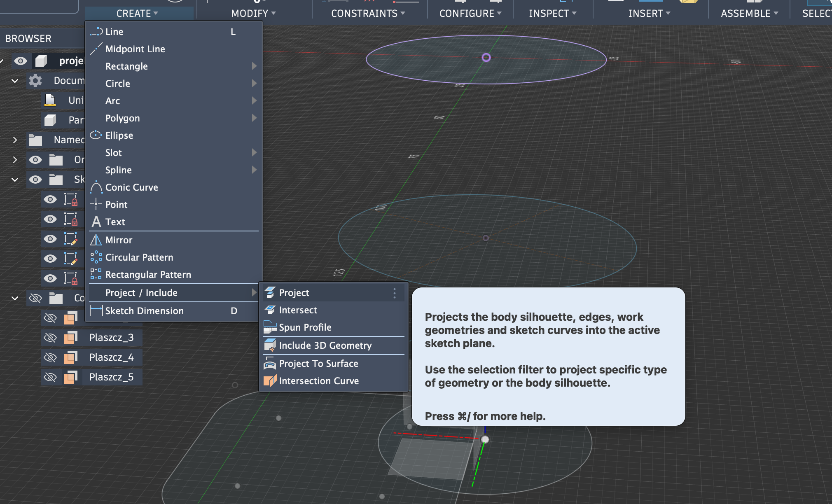Collapse the Document Settings tree node
832x504 pixels.
(15, 81)
